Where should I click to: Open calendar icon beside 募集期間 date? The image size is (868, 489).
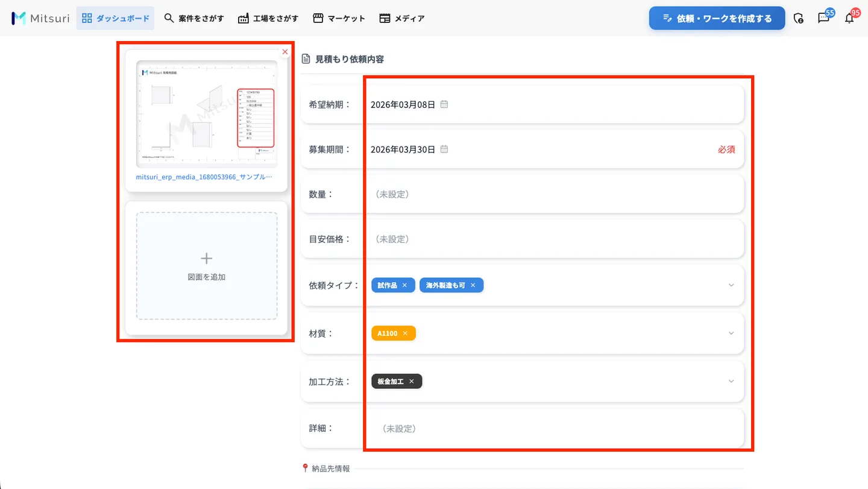click(444, 149)
